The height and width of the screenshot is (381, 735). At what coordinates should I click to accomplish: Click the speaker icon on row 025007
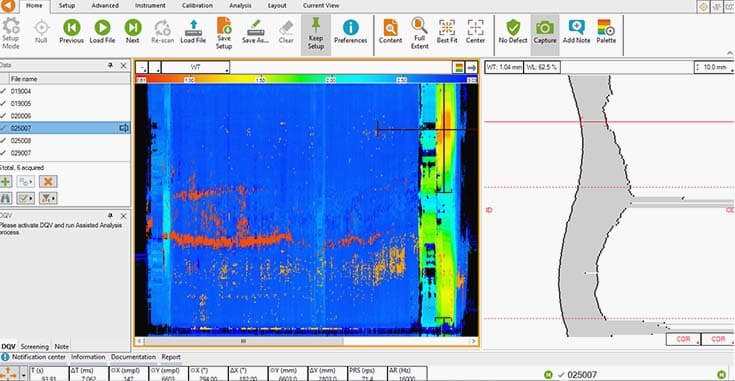tap(124, 128)
